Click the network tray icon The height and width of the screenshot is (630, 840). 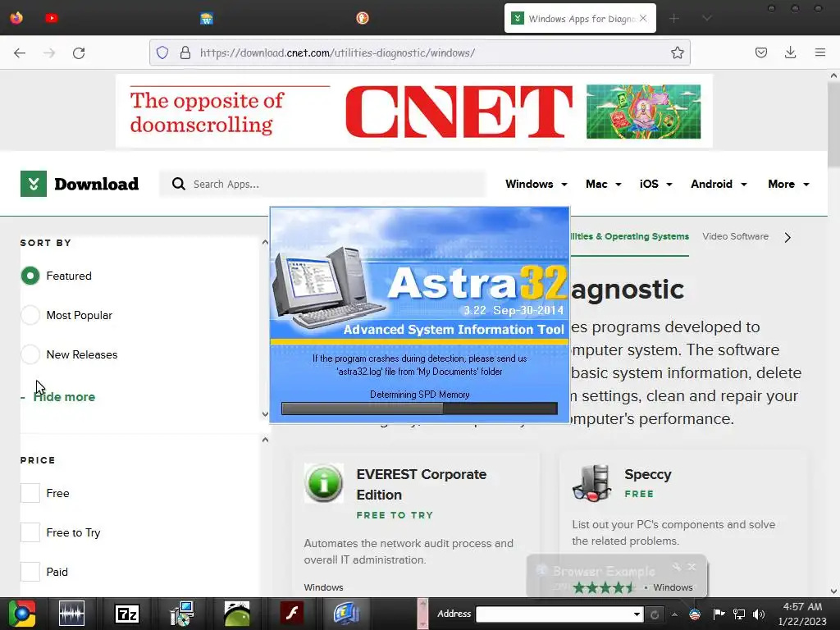739,614
